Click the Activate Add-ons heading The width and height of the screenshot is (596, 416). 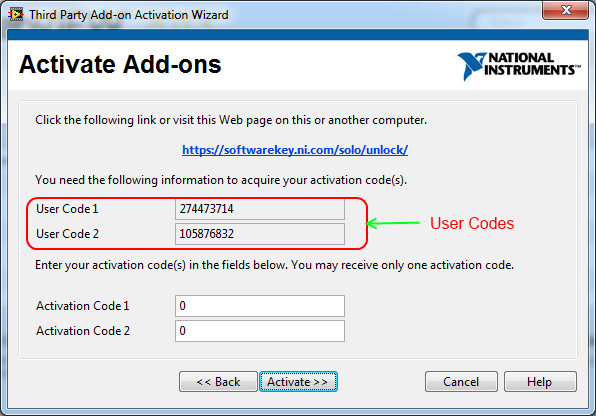click(120, 64)
